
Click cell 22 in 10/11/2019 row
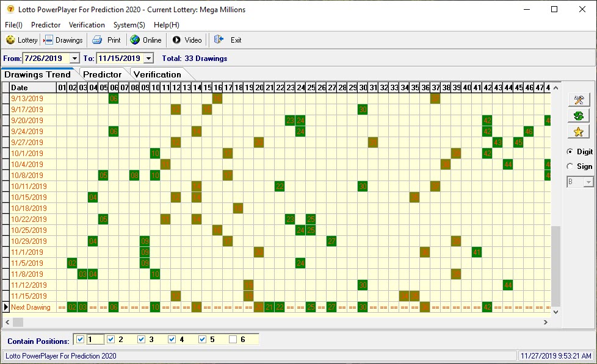point(280,187)
